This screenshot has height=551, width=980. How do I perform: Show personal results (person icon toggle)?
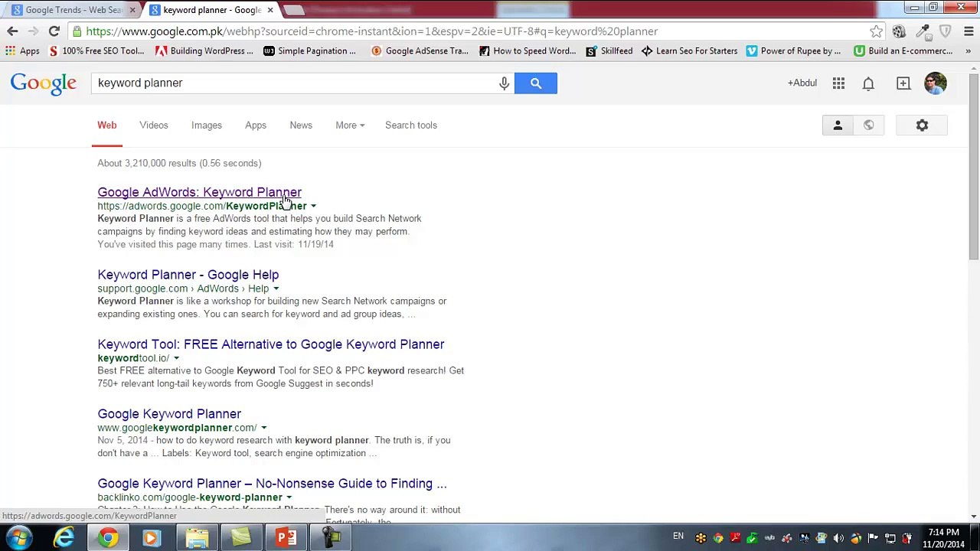click(838, 126)
